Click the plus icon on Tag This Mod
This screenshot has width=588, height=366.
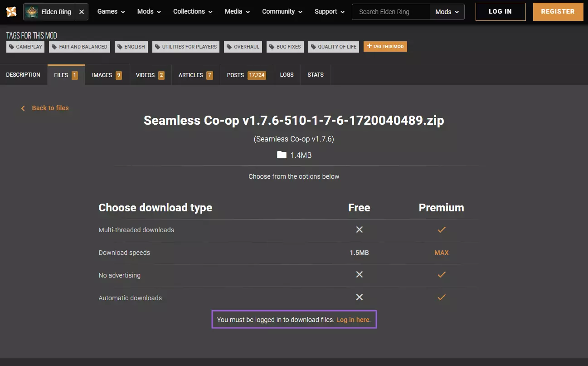click(x=369, y=46)
